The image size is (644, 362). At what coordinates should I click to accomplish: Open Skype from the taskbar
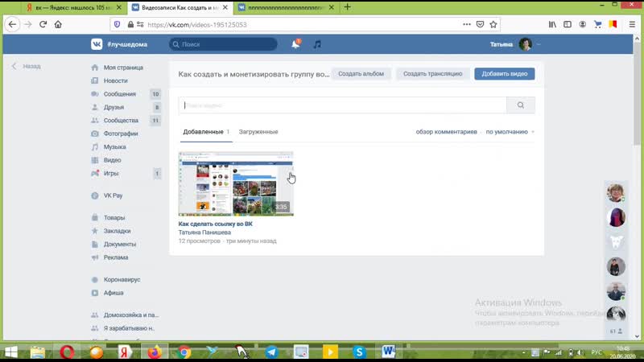tap(359, 352)
